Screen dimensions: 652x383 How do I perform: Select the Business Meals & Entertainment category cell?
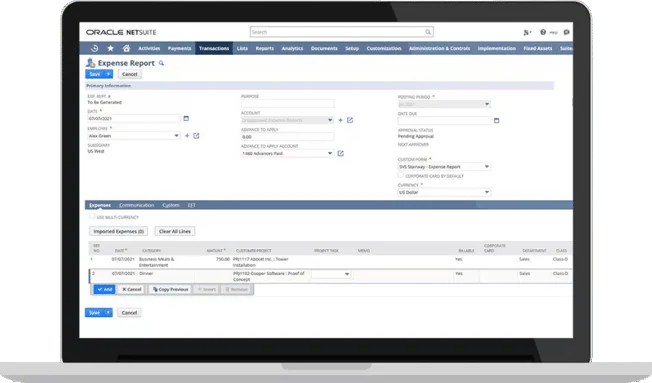165,262
